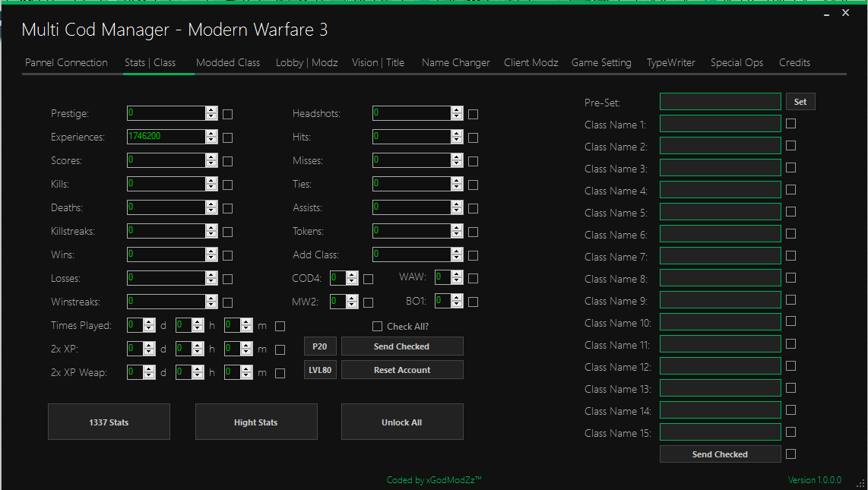Click the Experiences spinner arrows
The width and height of the screenshot is (868, 490).
[211, 137]
